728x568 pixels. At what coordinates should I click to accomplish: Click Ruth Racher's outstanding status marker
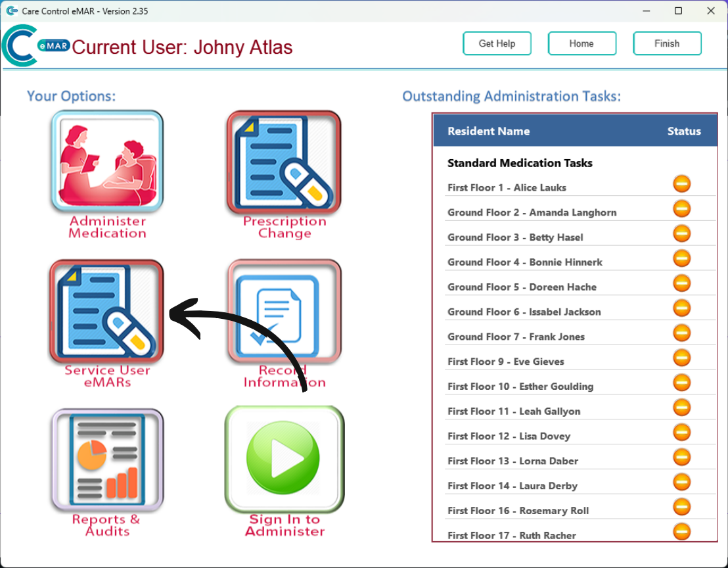coord(682,531)
